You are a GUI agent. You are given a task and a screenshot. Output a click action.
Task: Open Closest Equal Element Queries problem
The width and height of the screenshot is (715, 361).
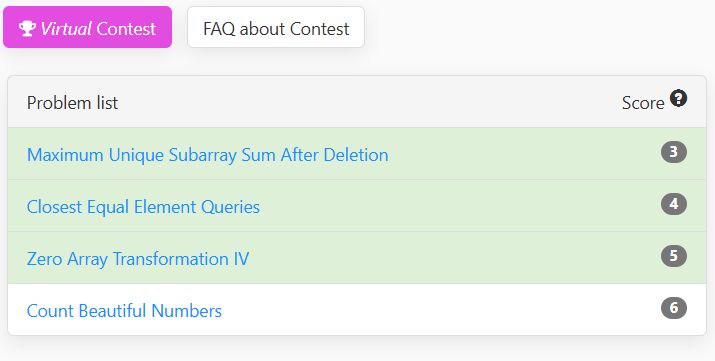143,207
